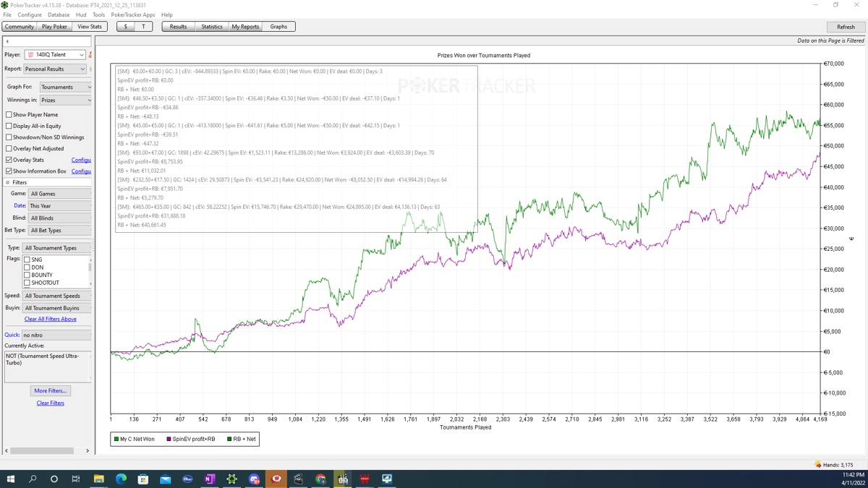Open OneNote from the taskbar

[x=210, y=479]
